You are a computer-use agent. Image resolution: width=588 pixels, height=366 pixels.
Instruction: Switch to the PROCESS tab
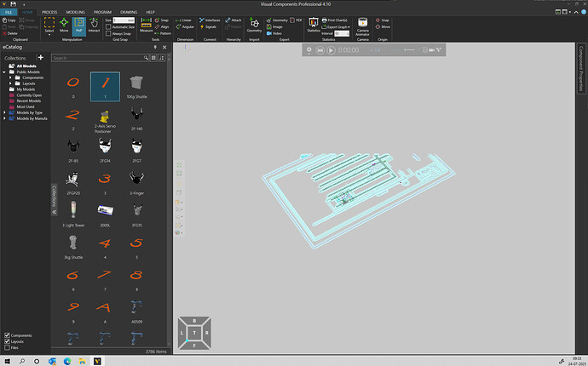(49, 12)
